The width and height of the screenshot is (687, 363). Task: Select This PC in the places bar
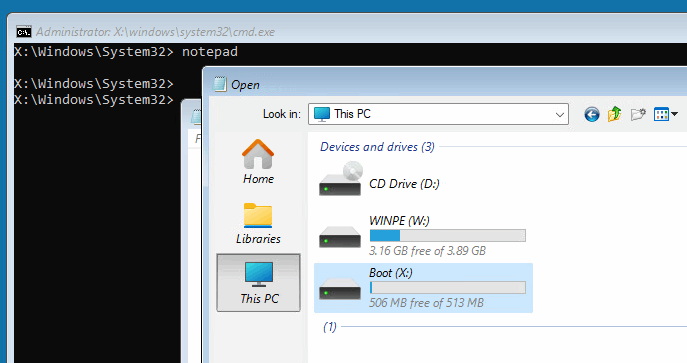(259, 283)
